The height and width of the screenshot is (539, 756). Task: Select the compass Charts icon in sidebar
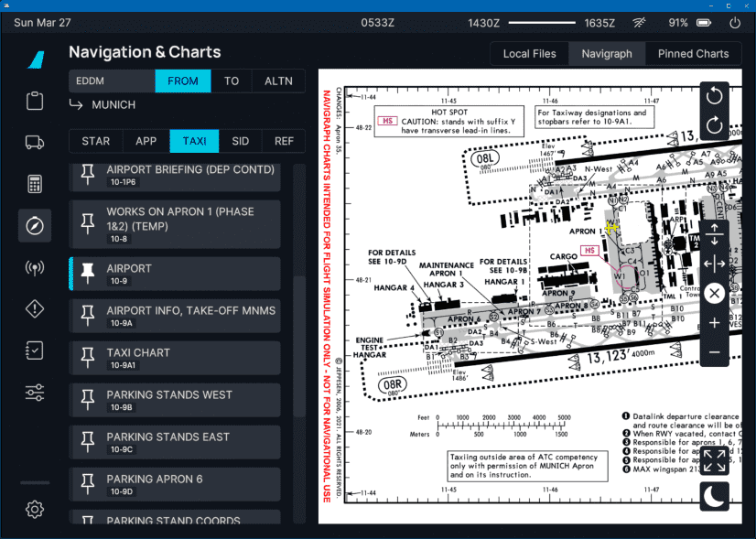point(34,225)
